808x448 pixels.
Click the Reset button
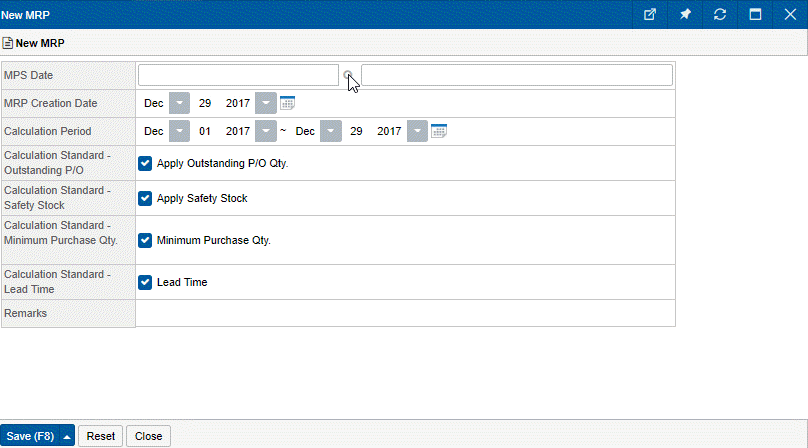point(100,436)
